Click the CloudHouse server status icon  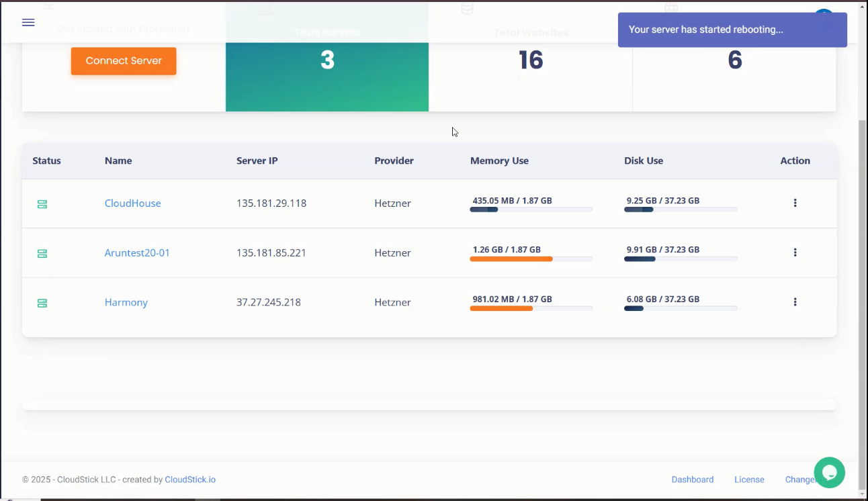pos(42,204)
